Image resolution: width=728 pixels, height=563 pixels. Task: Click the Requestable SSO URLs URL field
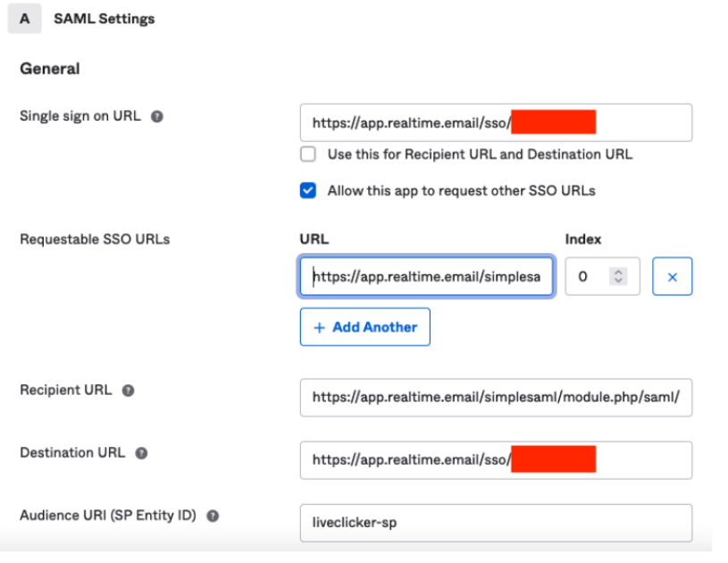pos(426,277)
